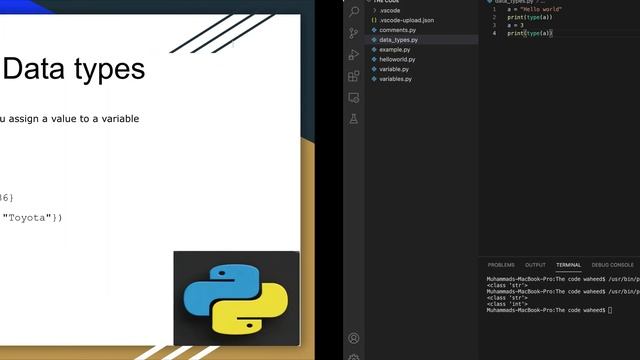Click code line 4 print(type(a))

[x=530, y=33]
